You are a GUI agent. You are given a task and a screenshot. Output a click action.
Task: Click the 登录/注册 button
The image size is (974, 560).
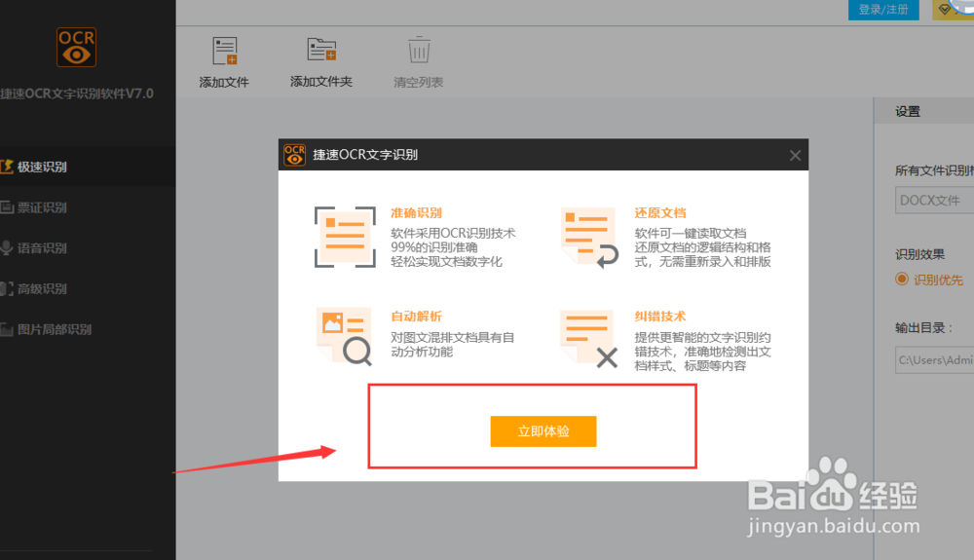883,10
